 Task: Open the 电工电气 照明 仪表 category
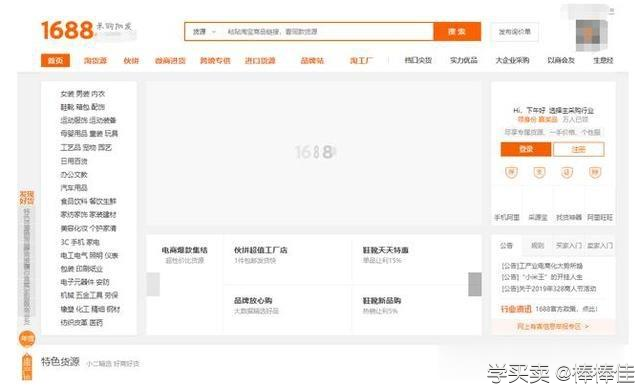click(x=89, y=256)
